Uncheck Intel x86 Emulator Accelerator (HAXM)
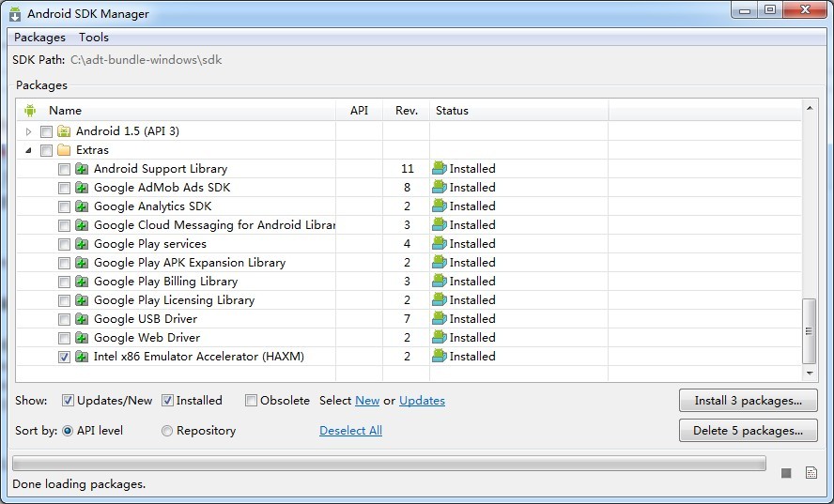This screenshot has height=504, width=834. click(64, 357)
